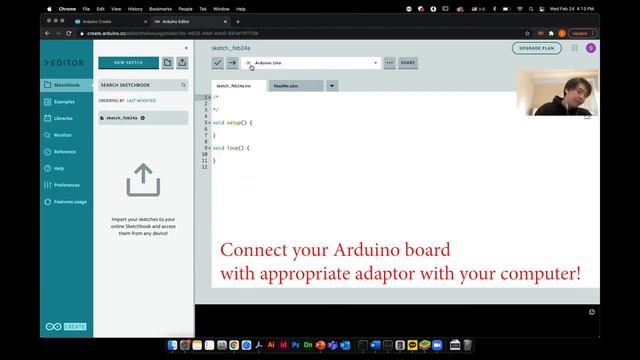640x360 pixels.
Task: Select sketch_feb24a in the sketchbook list
Action: [x=143, y=118]
